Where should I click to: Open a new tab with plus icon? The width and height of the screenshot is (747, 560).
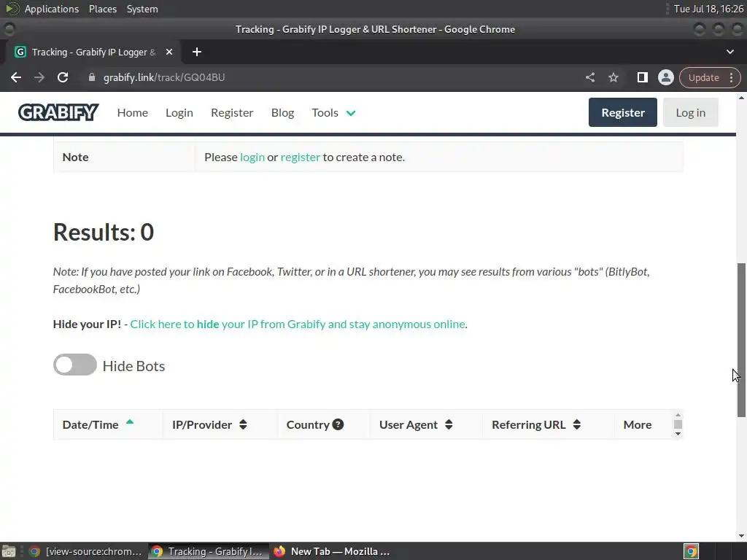coord(197,52)
